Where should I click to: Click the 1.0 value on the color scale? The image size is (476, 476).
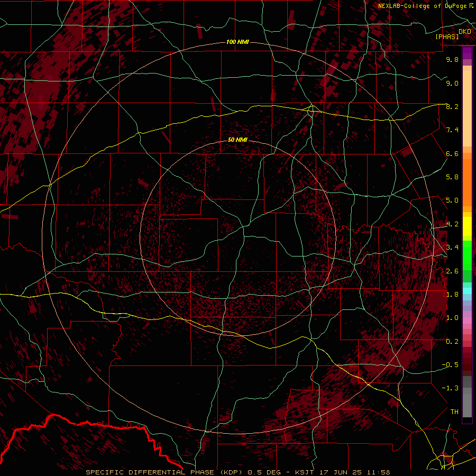(x=452, y=318)
